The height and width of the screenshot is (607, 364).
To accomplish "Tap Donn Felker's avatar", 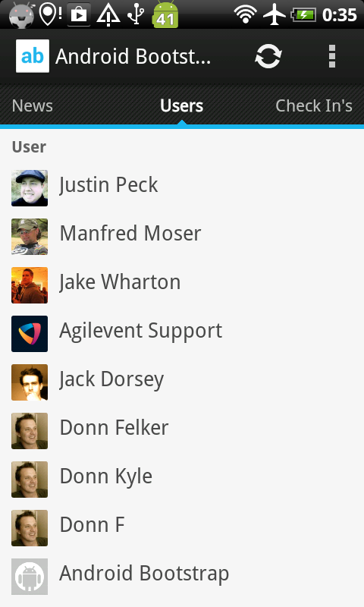I will click(30, 431).
